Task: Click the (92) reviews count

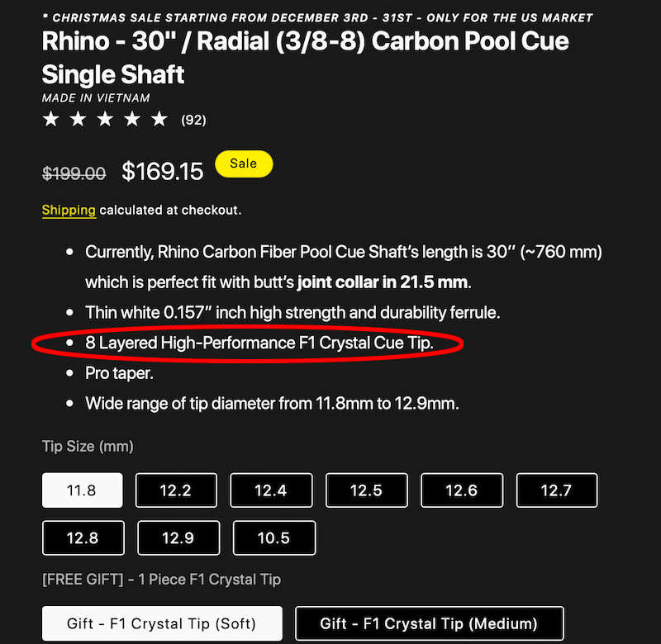Action: coord(193,121)
